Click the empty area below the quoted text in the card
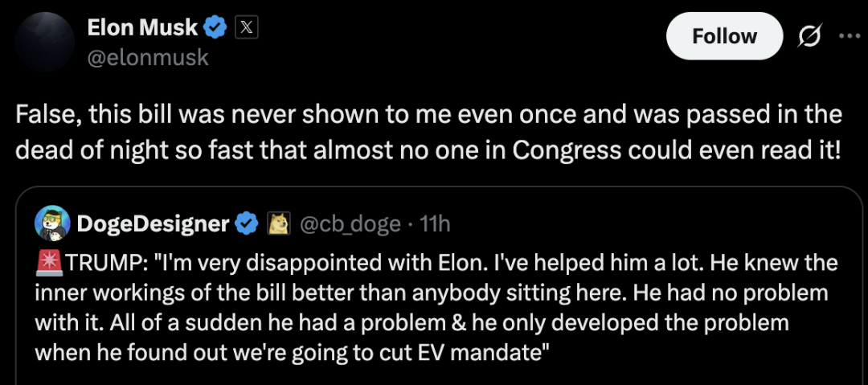The image size is (868, 385). [x=437, y=375]
